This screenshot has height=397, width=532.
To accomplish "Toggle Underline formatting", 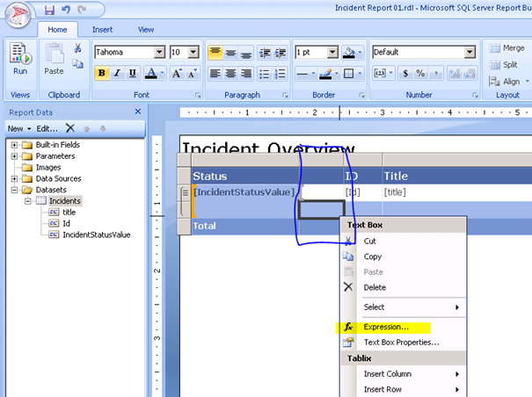I will click(132, 73).
